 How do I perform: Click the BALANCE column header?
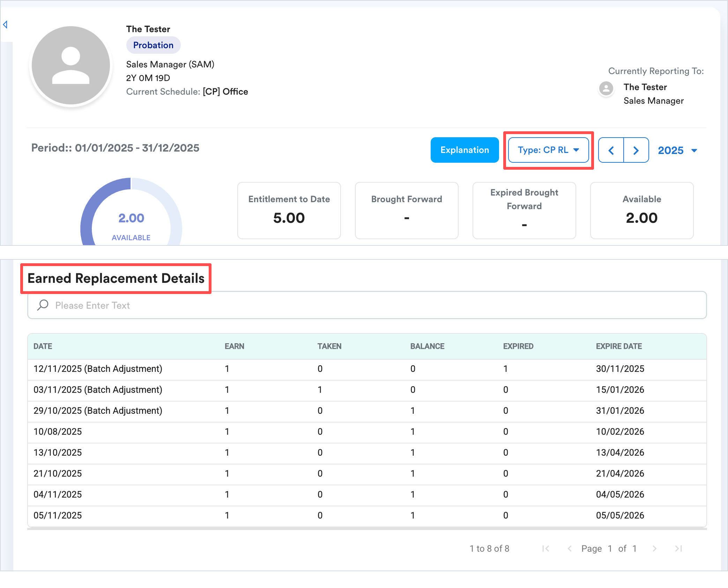(x=427, y=346)
